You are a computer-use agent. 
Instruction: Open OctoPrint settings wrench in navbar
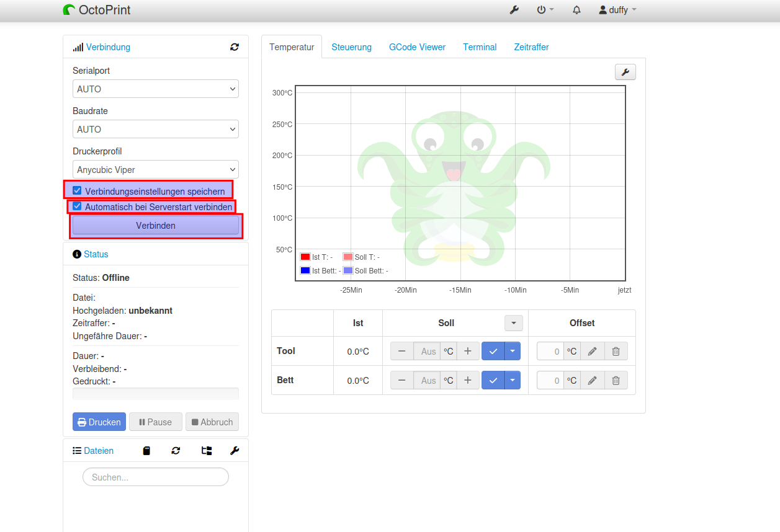tap(514, 10)
